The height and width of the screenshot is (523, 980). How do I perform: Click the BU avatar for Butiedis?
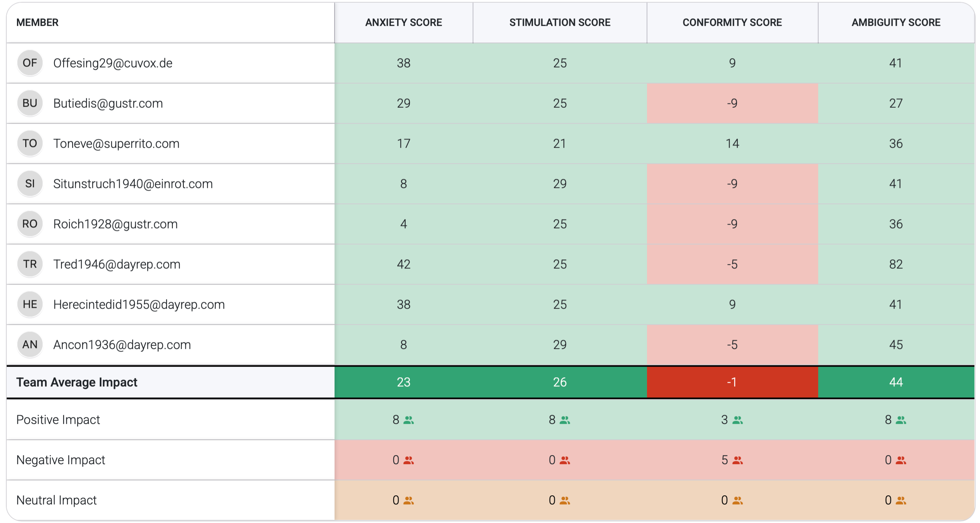pyautogui.click(x=30, y=103)
